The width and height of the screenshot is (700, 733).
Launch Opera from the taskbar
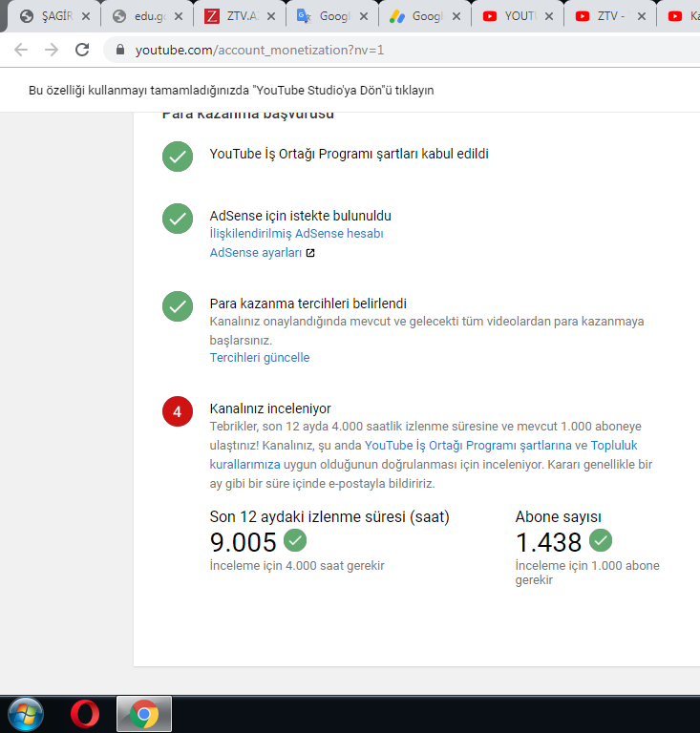85,714
